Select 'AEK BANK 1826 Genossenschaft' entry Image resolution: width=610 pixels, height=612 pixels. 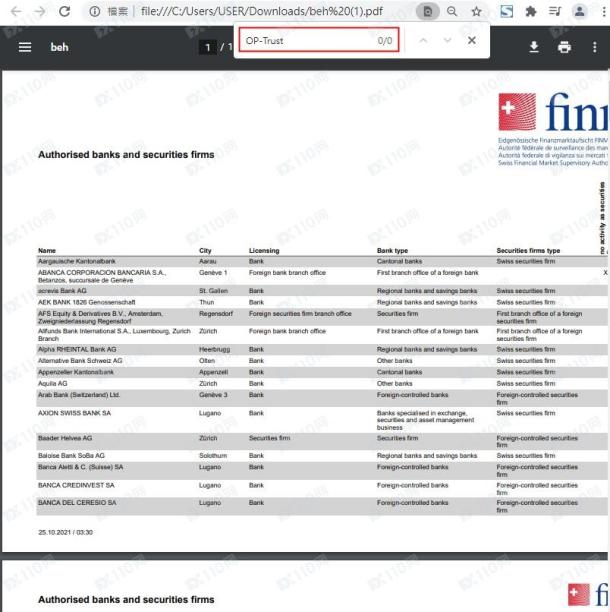87,302
